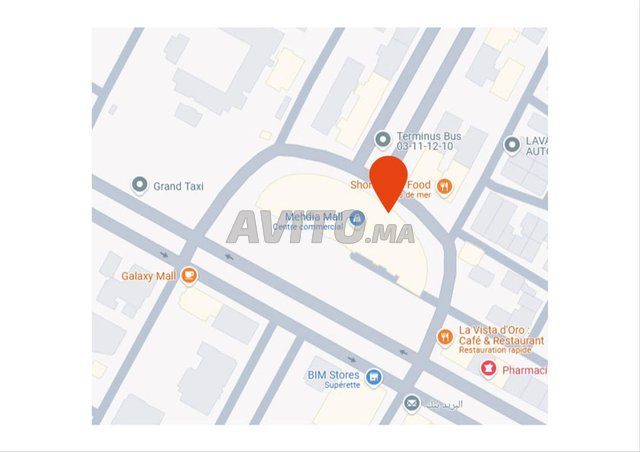Click the LAVA AUTO location marker
This screenshot has height=452, width=640.
(x=512, y=145)
